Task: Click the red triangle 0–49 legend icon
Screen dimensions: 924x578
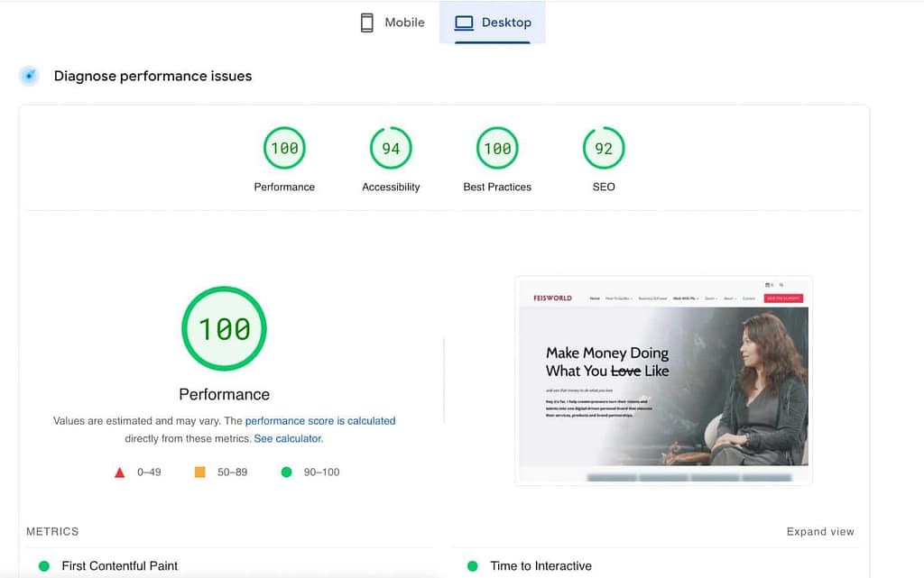Action: coord(120,472)
